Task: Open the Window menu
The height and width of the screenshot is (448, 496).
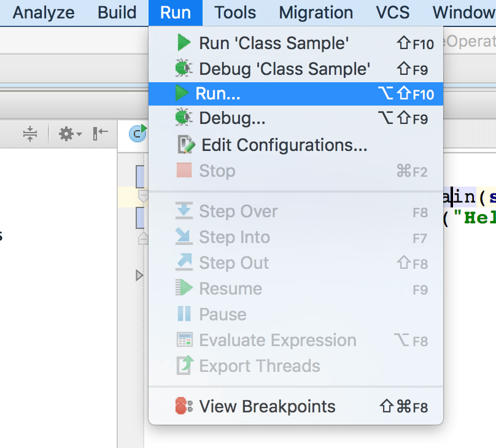Action: 463,12
